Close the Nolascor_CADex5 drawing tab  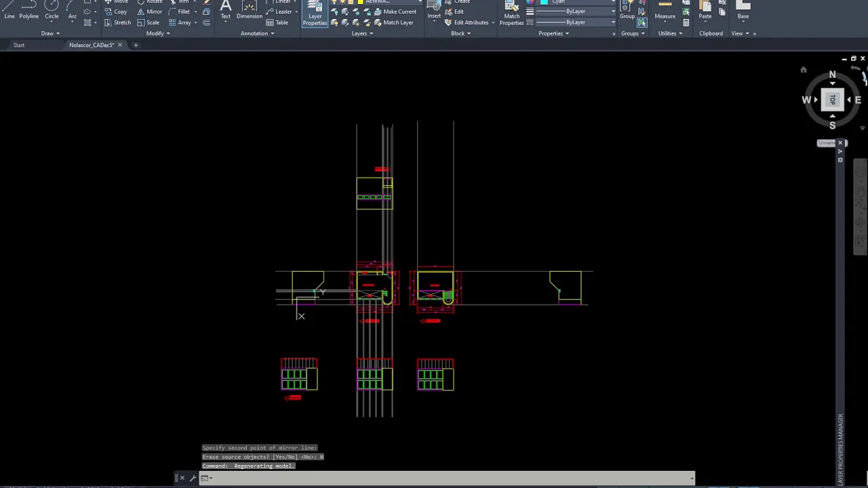(120, 45)
